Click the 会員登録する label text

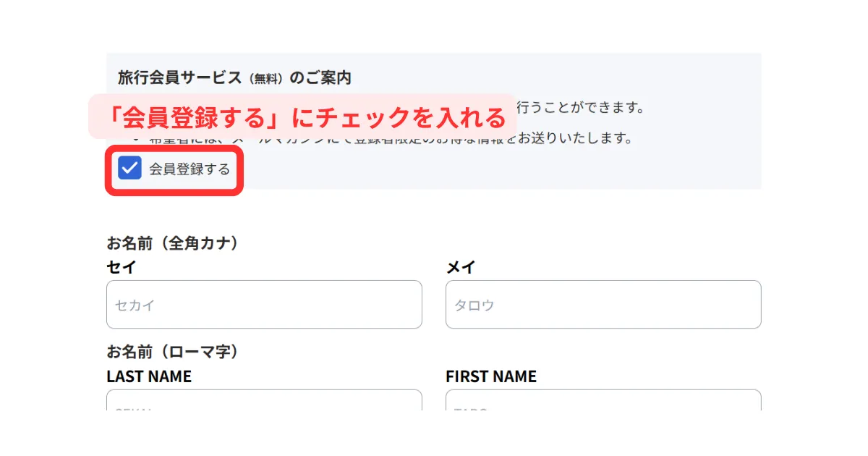point(190,169)
